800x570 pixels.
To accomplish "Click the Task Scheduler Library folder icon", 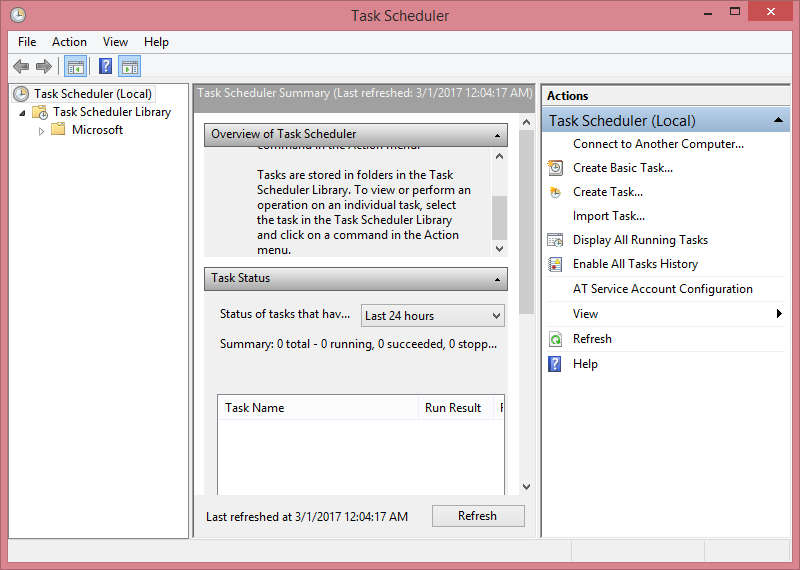I will pyautogui.click(x=40, y=112).
